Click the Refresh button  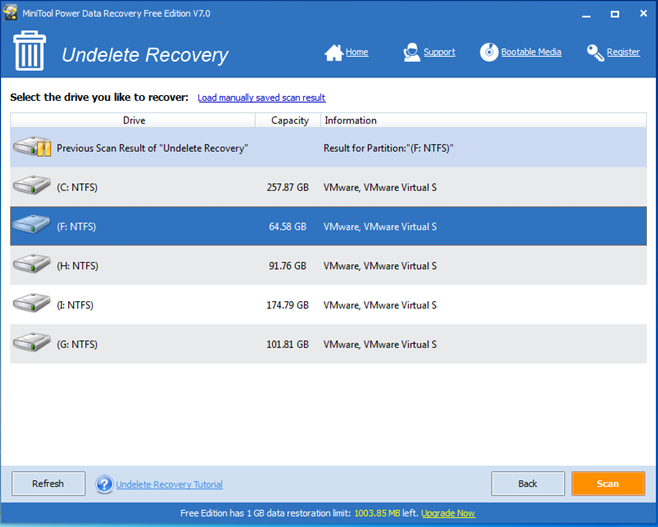coord(48,484)
